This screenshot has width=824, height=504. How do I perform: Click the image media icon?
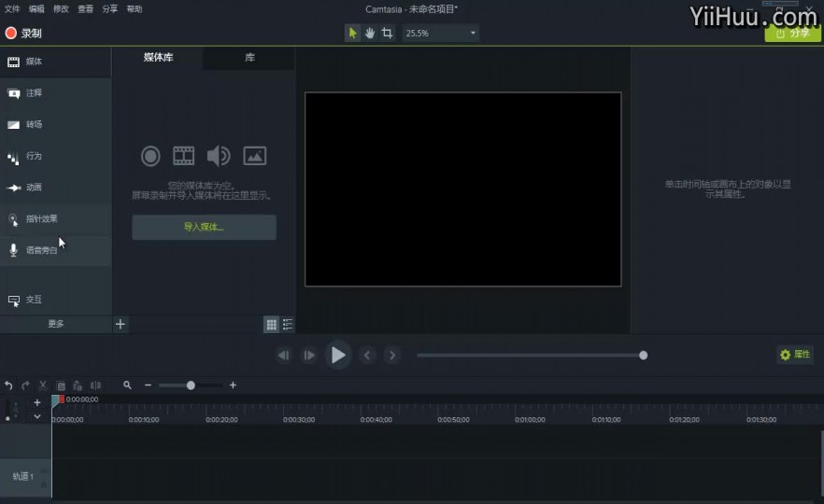254,156
